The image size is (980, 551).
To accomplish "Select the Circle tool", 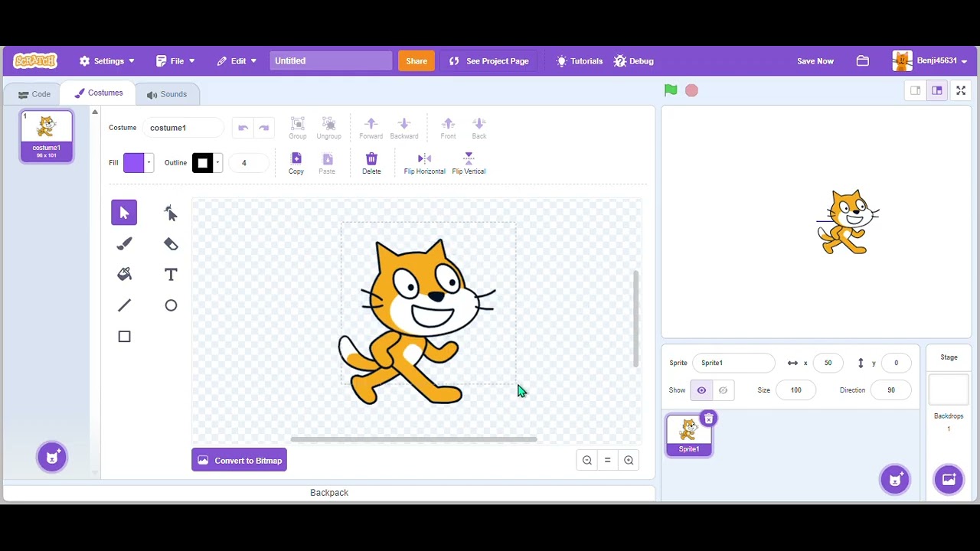I will point(171,305).
